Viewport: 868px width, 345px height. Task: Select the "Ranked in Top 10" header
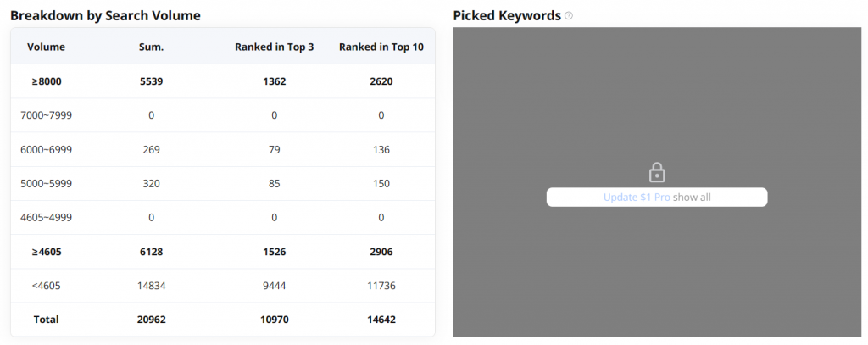pyautogui.click(x=381, y=47)
